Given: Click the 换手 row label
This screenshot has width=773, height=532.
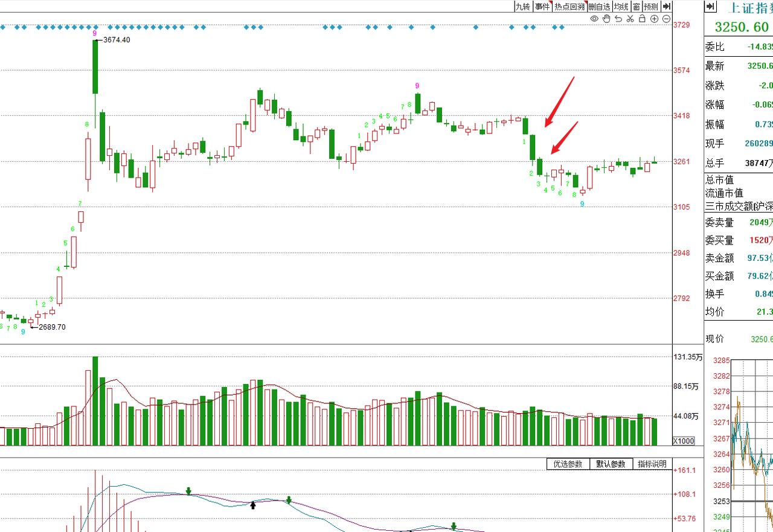Looking at the screenshot, I should click(715, 294).
